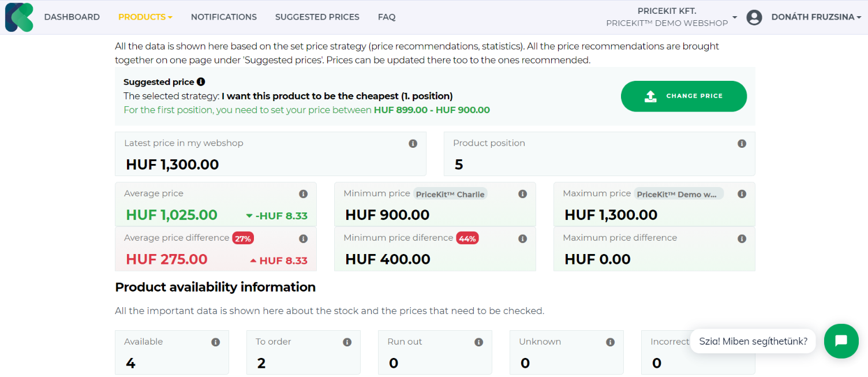This screenshot has height=377, width=868.
Task: Click info icon in Average price card
Action: [303, 194]
